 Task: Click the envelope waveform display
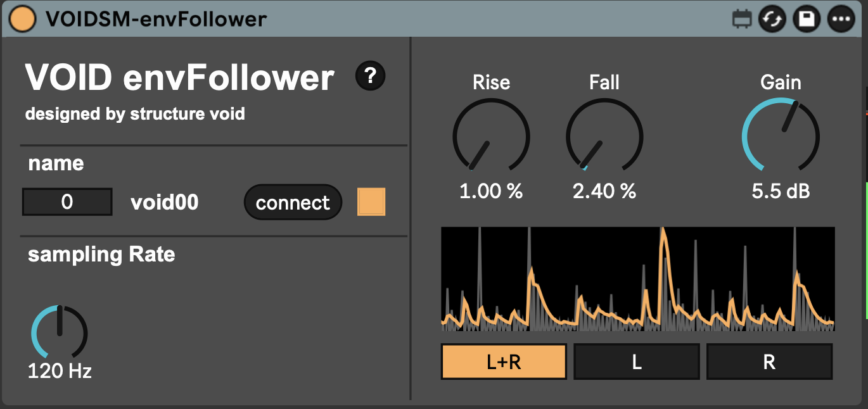637,279
